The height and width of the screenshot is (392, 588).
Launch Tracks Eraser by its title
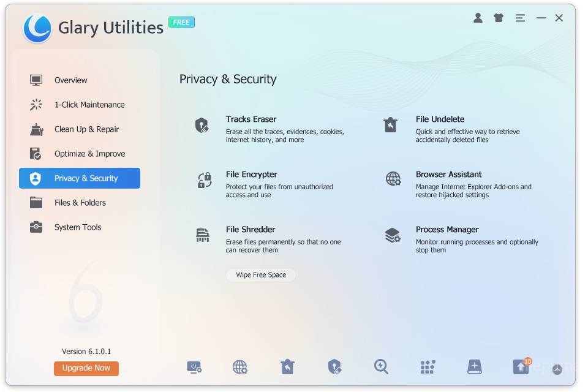click(x=251, y=119)
